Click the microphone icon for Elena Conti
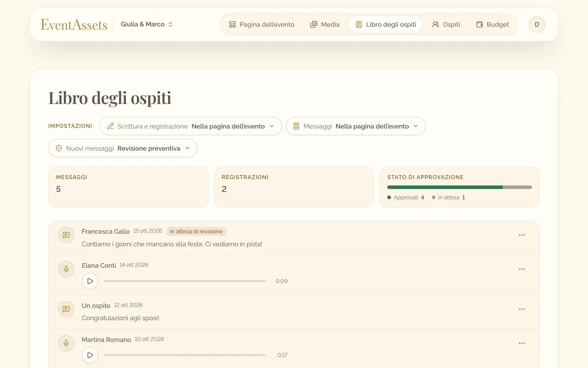Screen dimensions: 588x368 [x=66, y=269]
